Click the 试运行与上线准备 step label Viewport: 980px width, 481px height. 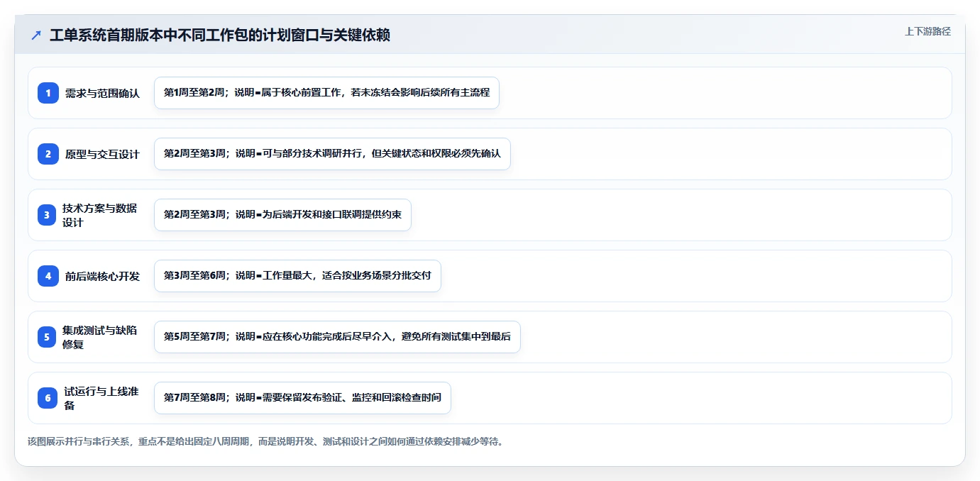[x=101, y=398]
